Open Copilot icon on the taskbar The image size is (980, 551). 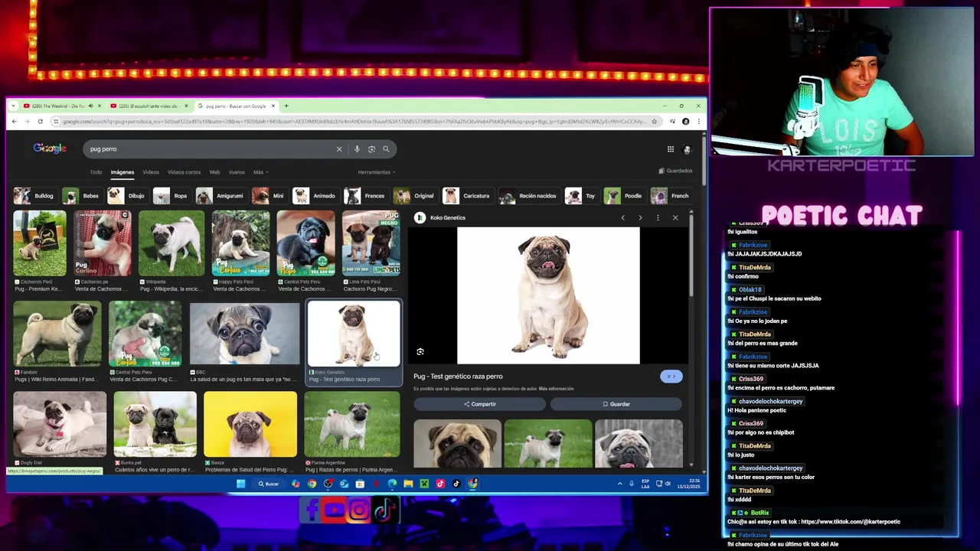point(296,484)
